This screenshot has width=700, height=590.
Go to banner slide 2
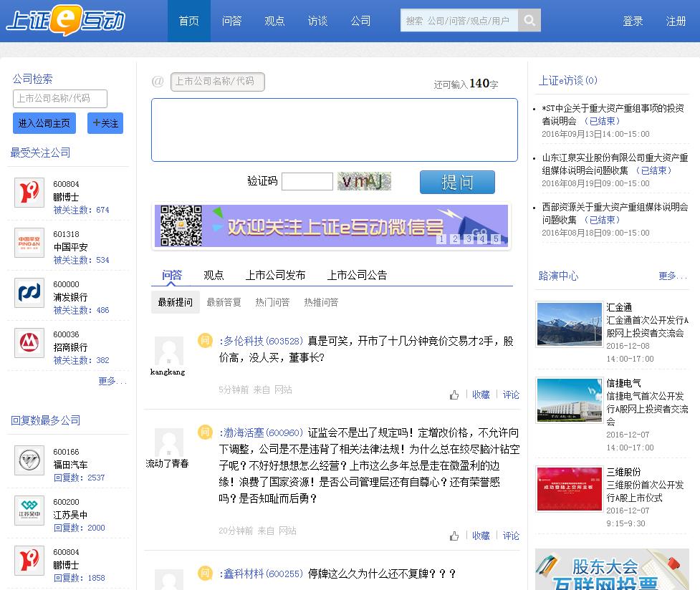click(x=455, y=238)
